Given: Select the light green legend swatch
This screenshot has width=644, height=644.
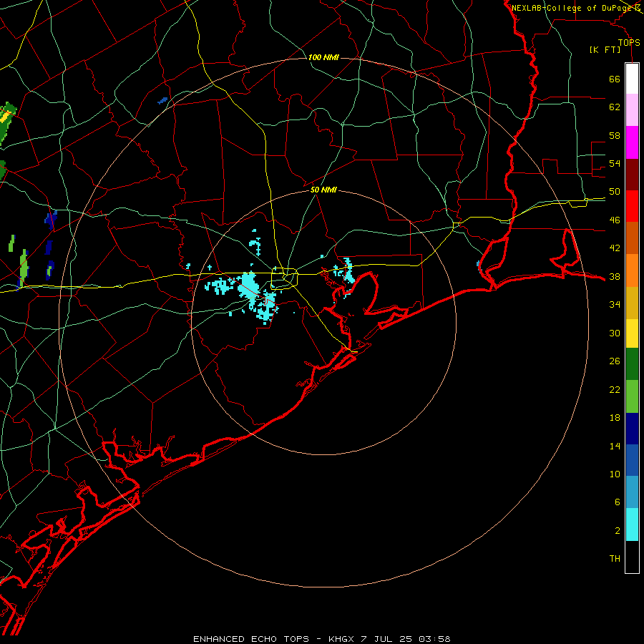Looking at the screenshot, I should (x=632, y=396).
